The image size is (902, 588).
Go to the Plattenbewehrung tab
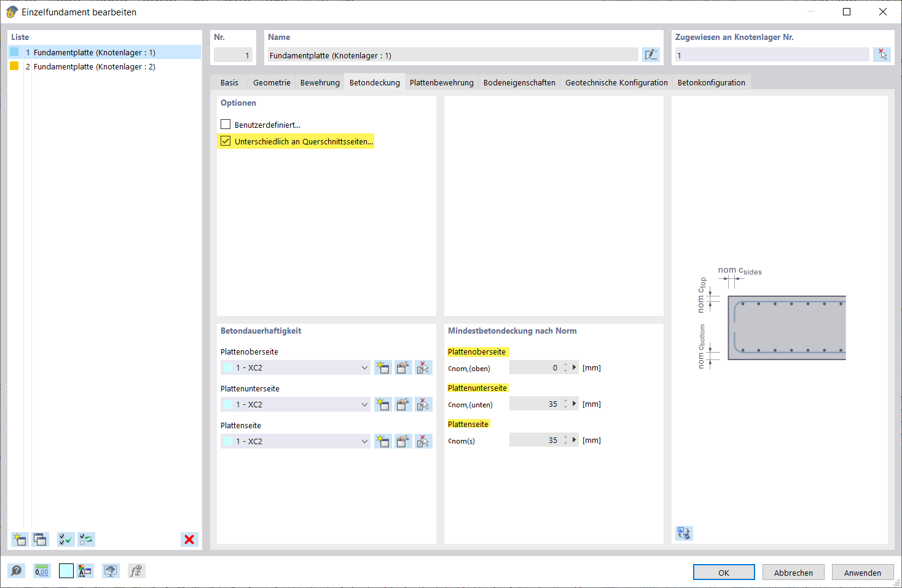coord(441,82)
